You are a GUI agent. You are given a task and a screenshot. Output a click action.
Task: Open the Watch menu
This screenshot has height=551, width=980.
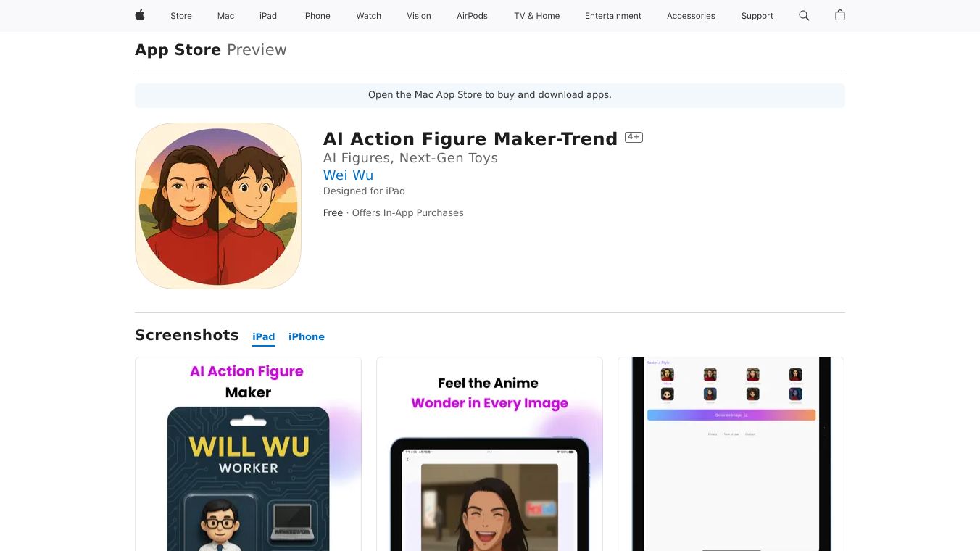tap(368, 16)
